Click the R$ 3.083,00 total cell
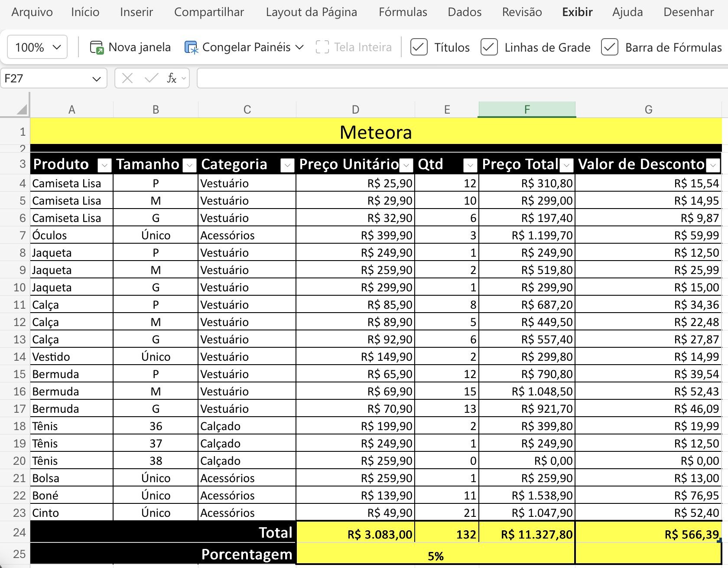The height and width of the screenshot is (568, 728). 355,532
